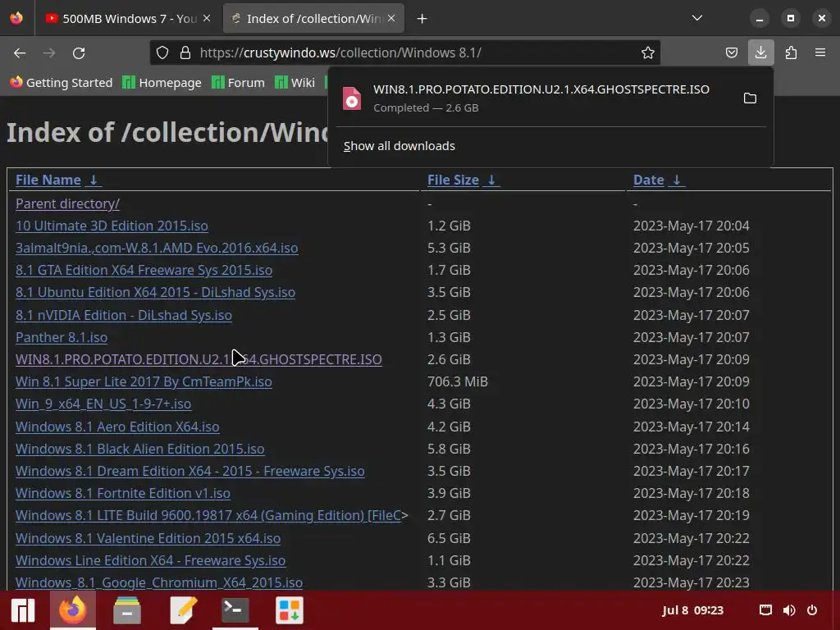Viewport: 840px width, 630px height.
Task: Open the software store taskbar icon
Action: tap(290, 610)
